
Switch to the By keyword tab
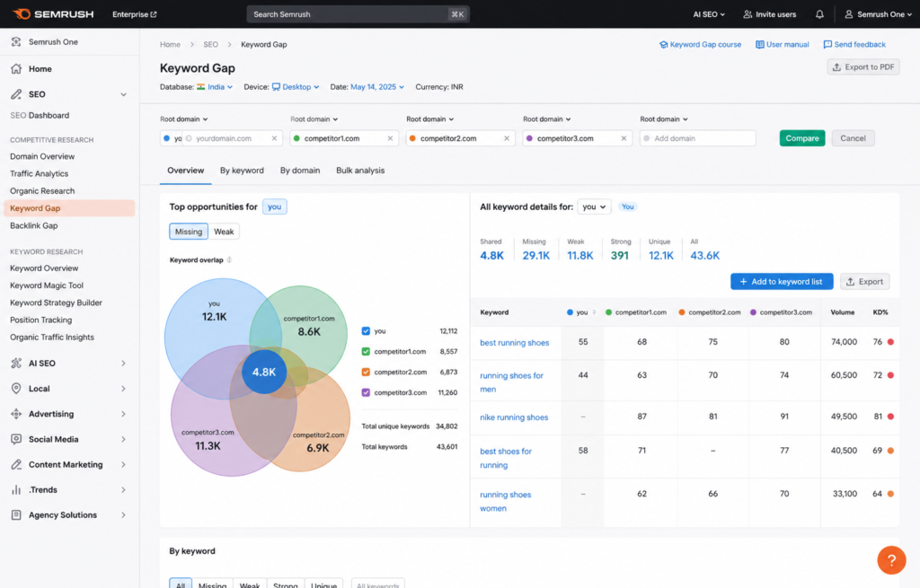coord(242,171)
